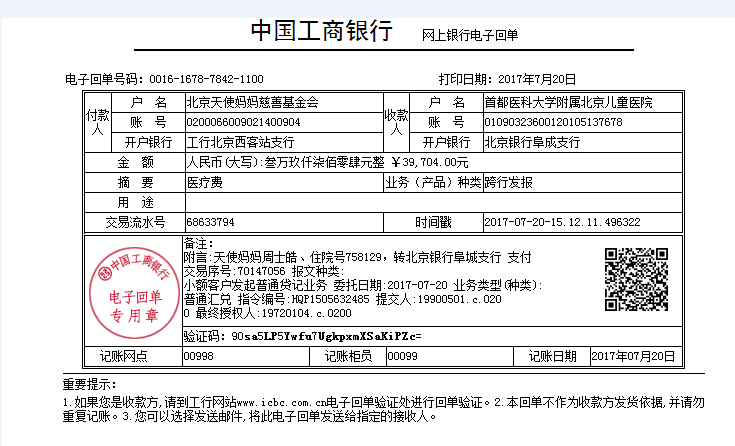The width and height of the screenshot is (735, 446).
Task: Click the 记账日期 label
Action: [552, 356]
